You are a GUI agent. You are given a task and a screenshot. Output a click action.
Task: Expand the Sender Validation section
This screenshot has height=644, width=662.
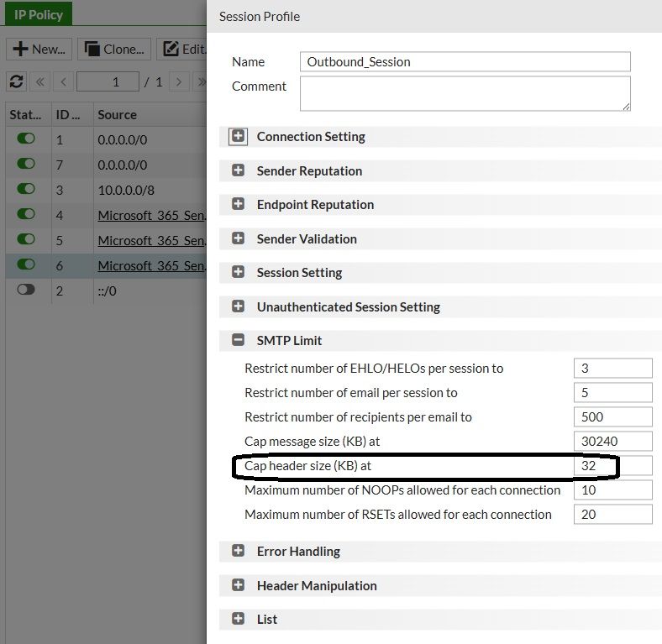239,238
